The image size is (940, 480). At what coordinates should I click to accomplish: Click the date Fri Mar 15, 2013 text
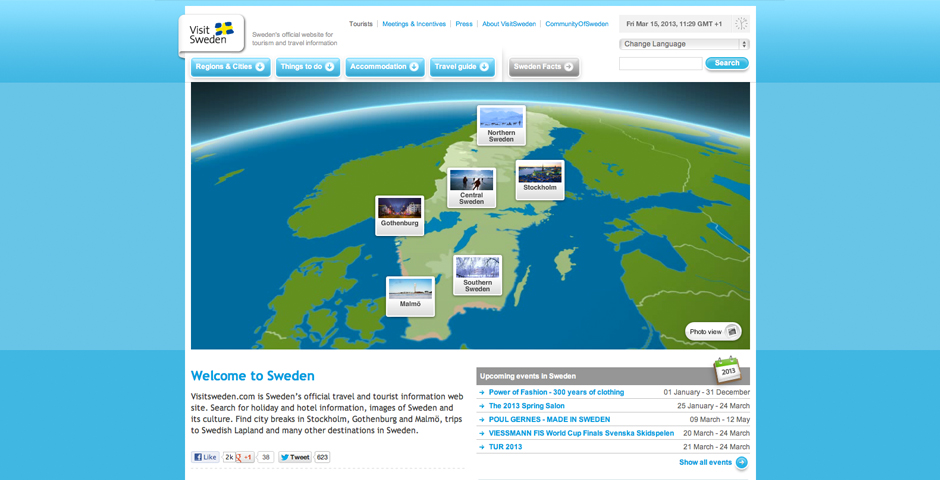[x=674, y=24]
